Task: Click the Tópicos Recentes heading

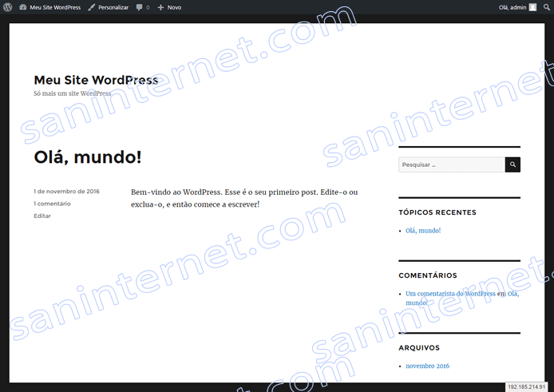Action: click(437, 212)
